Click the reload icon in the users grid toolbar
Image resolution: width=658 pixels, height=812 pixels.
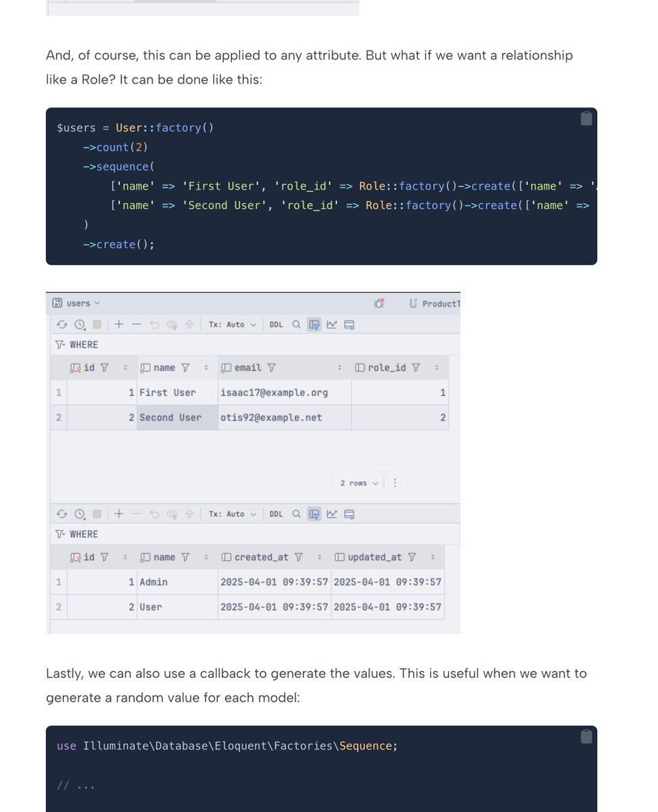[62, 325]
